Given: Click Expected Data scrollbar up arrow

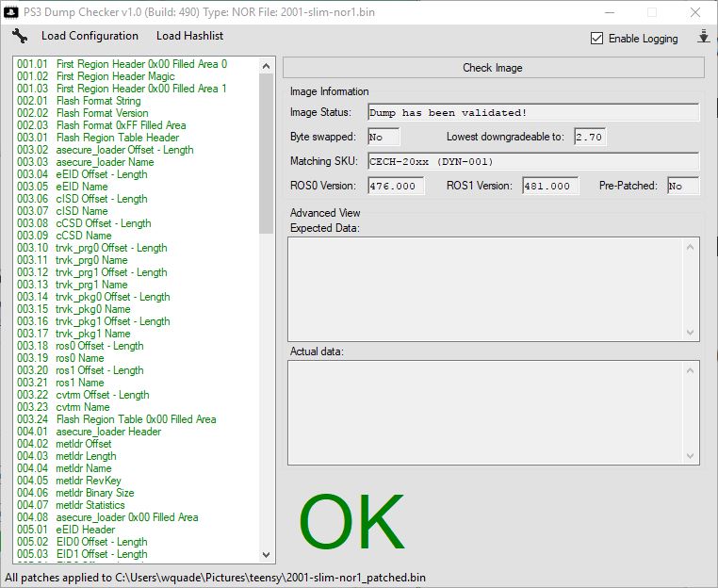Looking at the screenshot, I should click(x=691, y=247).
